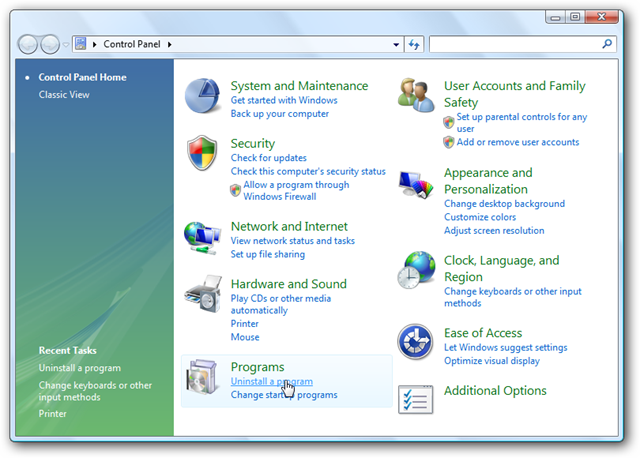The height and width of the screenshot is (458, 640).
Task: Open the Ease of Access icon
Action: (415, 342)
